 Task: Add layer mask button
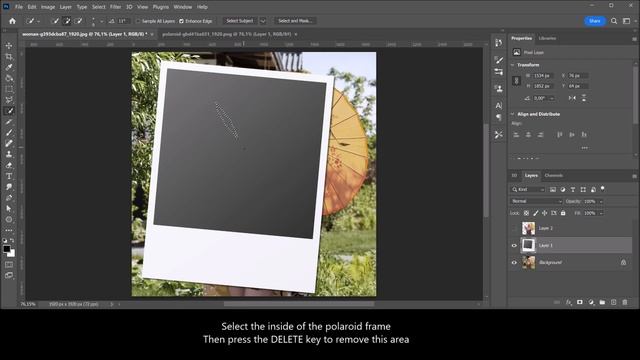(x=580, y=302)
